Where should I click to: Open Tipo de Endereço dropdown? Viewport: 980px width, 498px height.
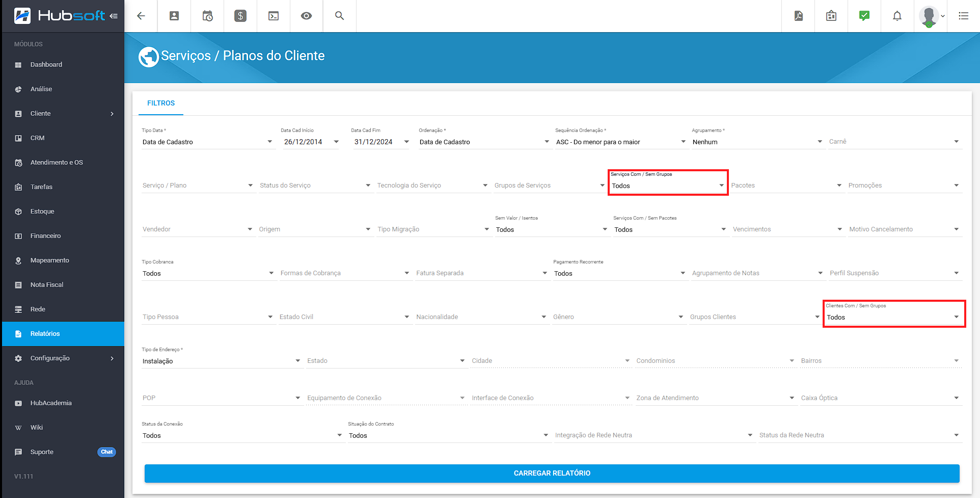point(222,361)
